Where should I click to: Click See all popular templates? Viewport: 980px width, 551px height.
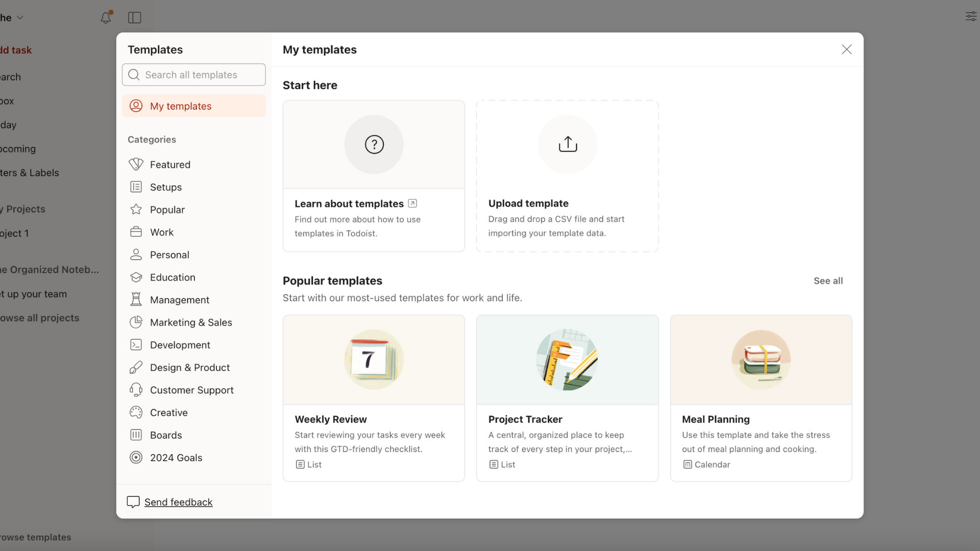tap(827, 281)
